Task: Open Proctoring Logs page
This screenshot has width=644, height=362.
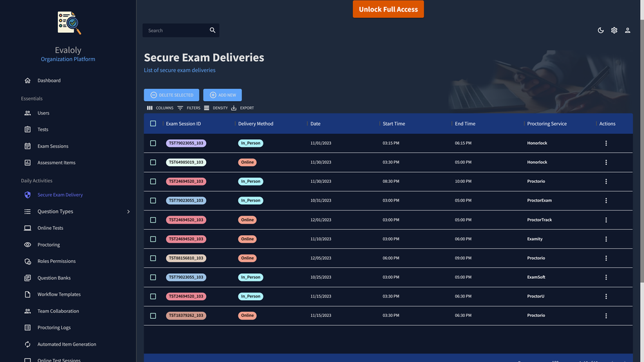Action: (54, 327)
